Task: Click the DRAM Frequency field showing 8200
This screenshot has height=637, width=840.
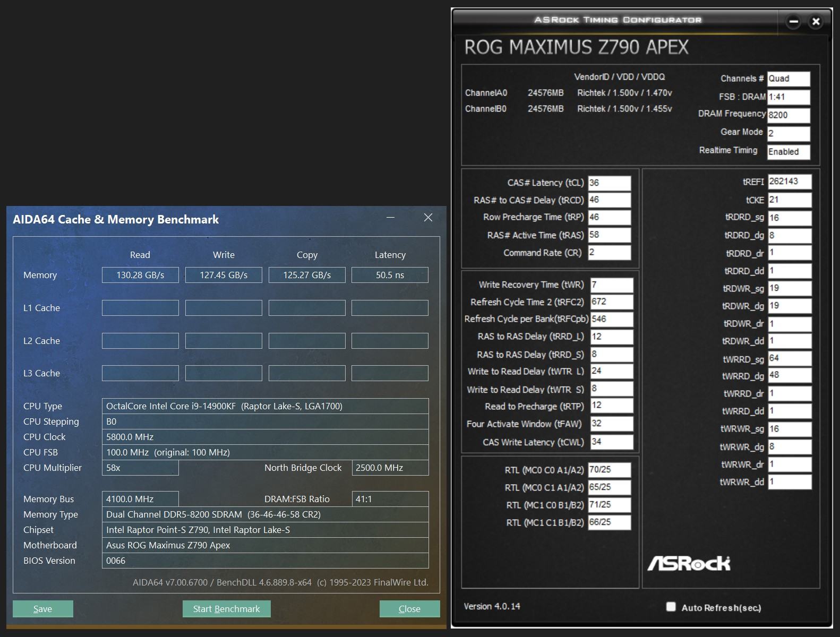Action: (788, 115)
